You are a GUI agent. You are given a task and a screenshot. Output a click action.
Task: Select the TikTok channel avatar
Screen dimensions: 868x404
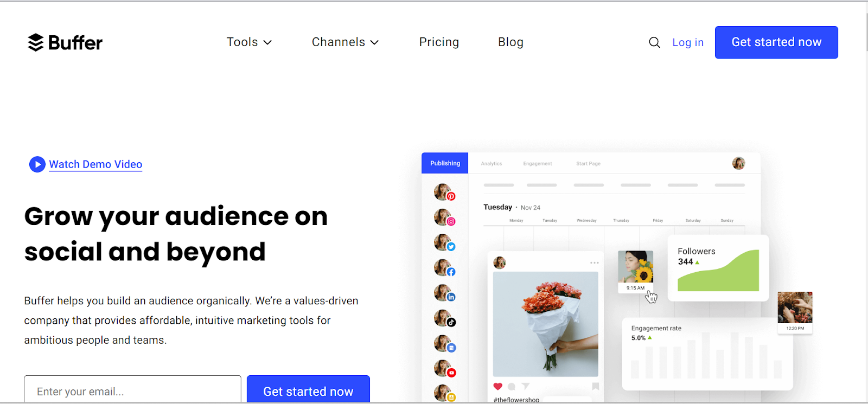click(x=444, y=318)
